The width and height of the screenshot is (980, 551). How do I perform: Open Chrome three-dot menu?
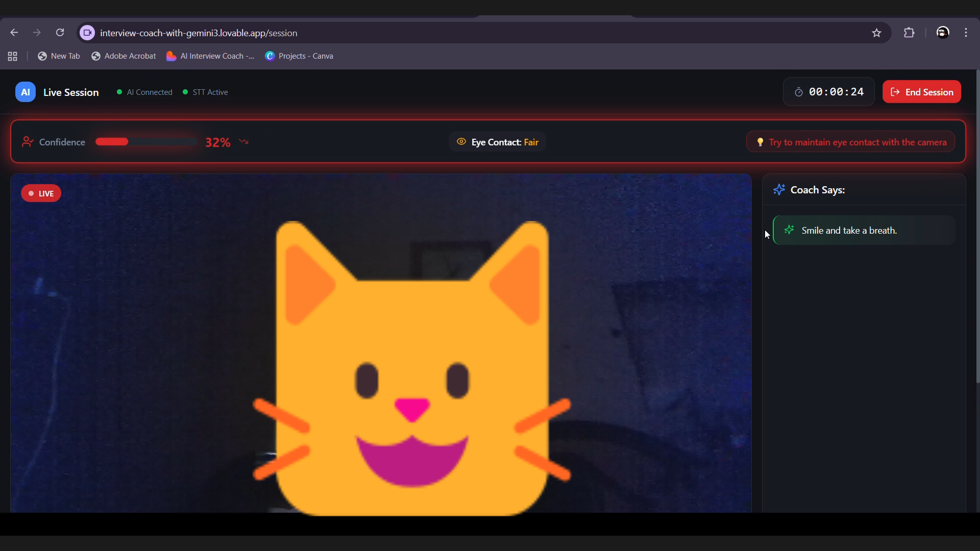coord(966,33)
